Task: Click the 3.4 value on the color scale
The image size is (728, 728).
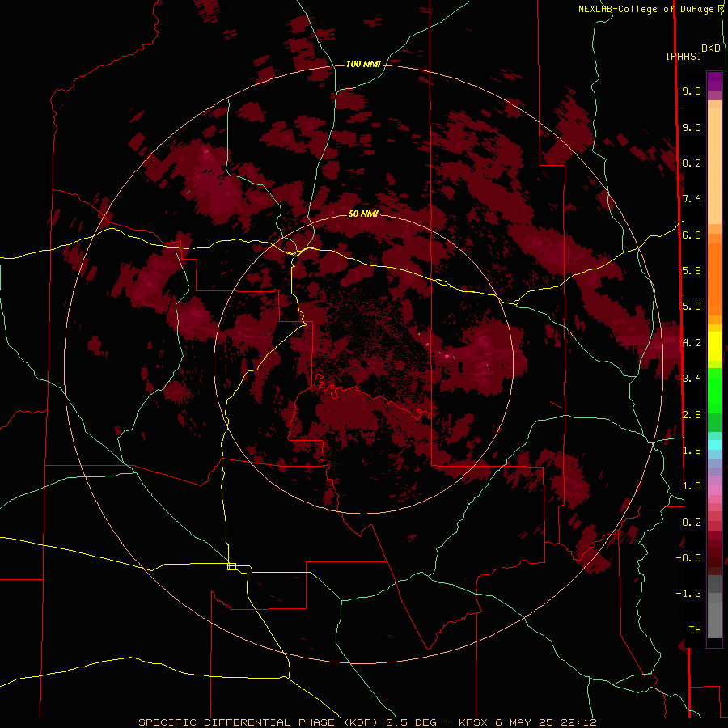Action: pyautogui.click(x=692, y=379)
